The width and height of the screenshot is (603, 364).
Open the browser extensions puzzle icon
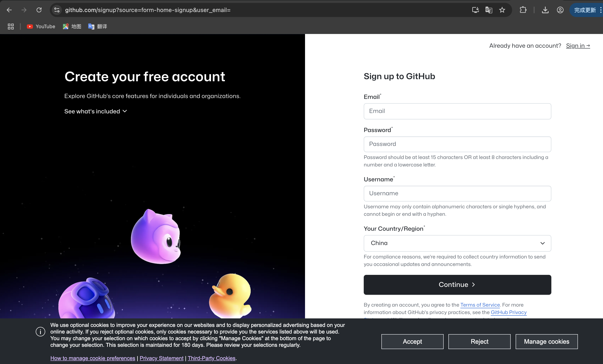tap(523, 10)
